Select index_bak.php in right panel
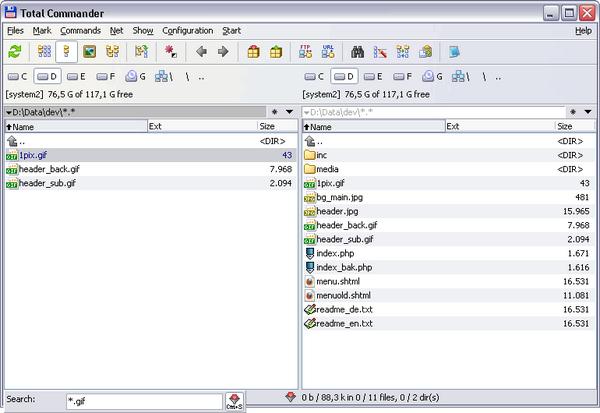This screenshot has height=413, width=600. pos(449,267)
